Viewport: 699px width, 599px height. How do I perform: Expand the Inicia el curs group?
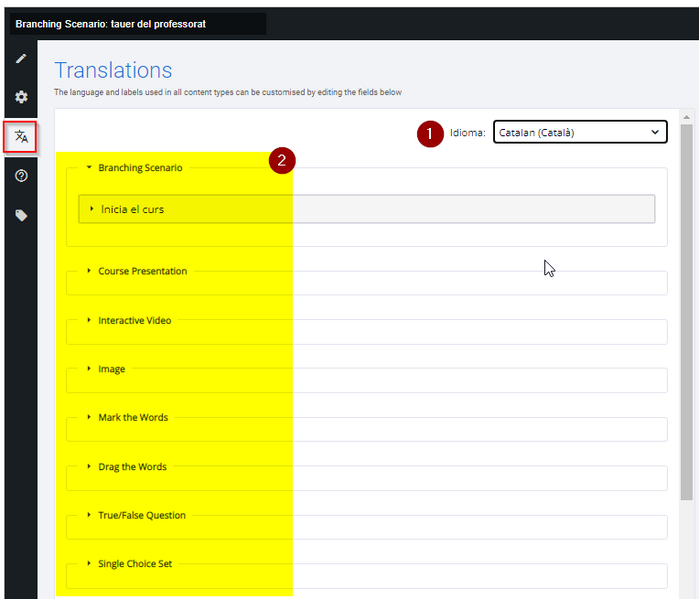click(366, 209)
